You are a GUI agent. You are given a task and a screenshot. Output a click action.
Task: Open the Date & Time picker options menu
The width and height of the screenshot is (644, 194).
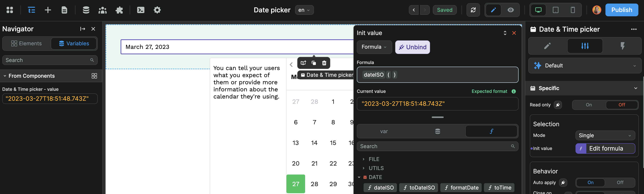[x=634, y=29]
